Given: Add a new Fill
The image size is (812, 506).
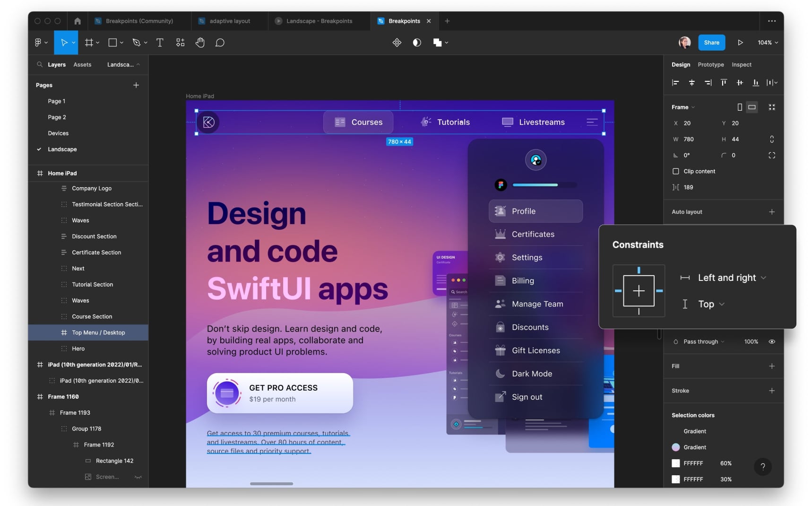Looking at the screenshot, I should [772, 366].
